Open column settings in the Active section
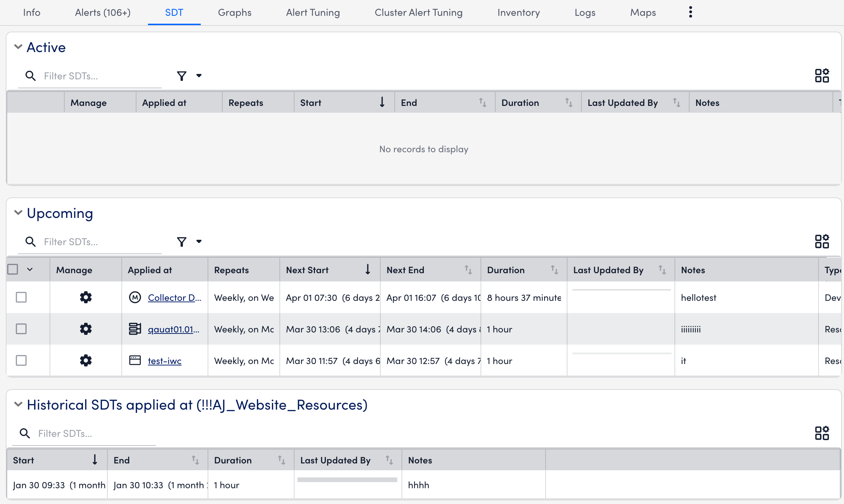Screen dimensions: 844x504 coord(822,76)
